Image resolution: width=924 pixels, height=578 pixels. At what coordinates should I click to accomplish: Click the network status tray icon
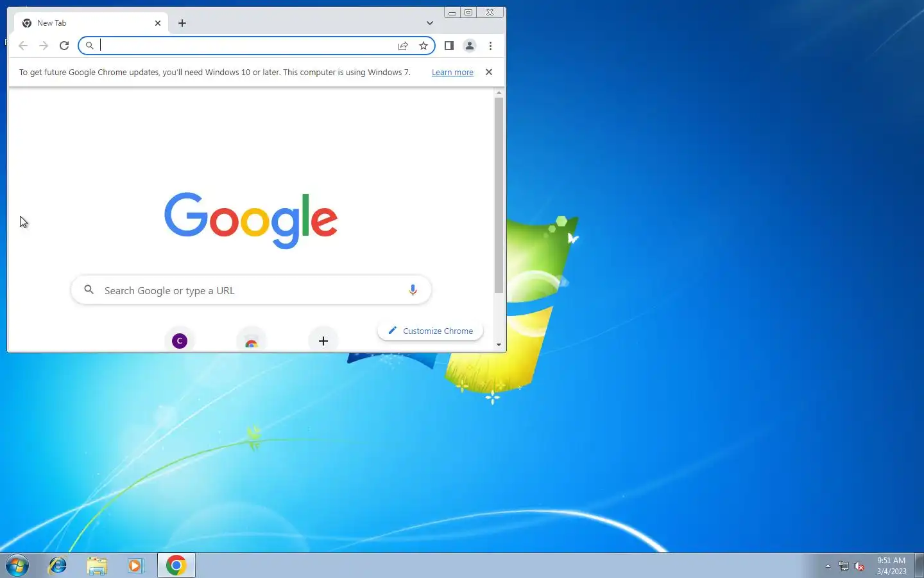pos(844,566)
